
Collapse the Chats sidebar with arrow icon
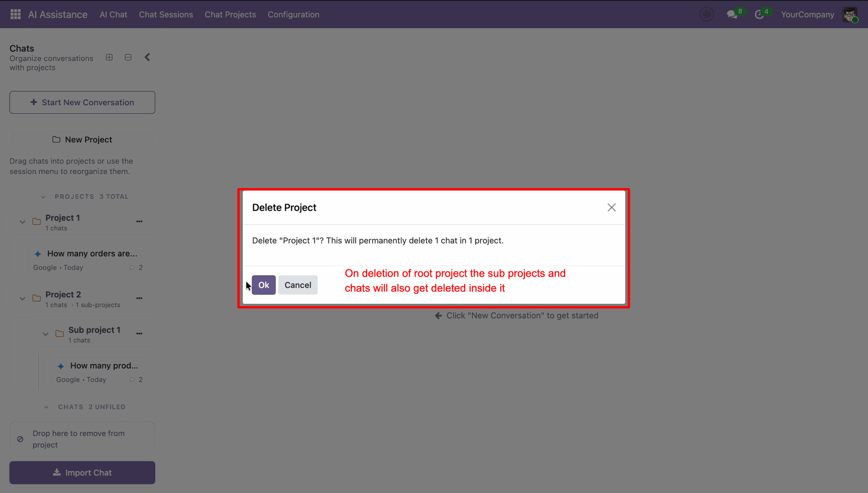point(147,57)
